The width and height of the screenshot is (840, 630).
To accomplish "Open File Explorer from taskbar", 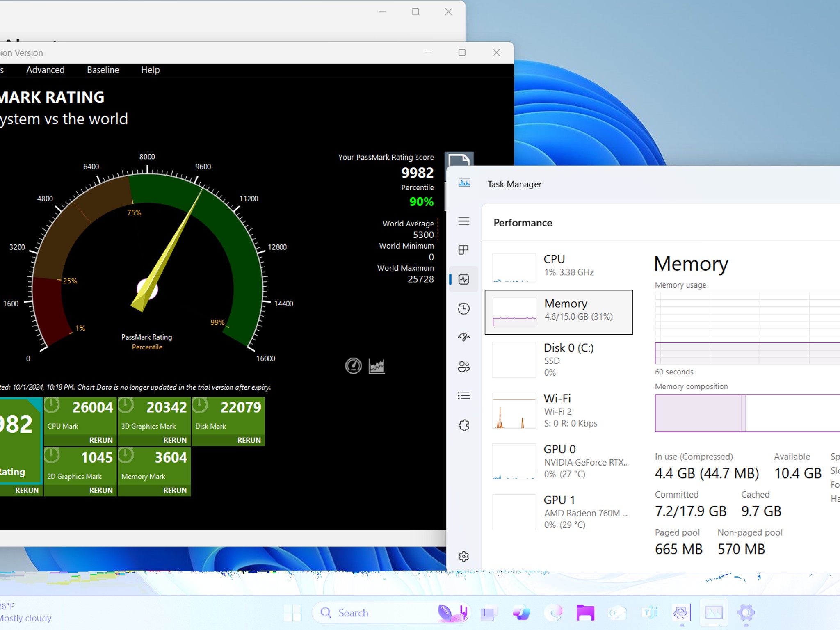I will (585, 613).
